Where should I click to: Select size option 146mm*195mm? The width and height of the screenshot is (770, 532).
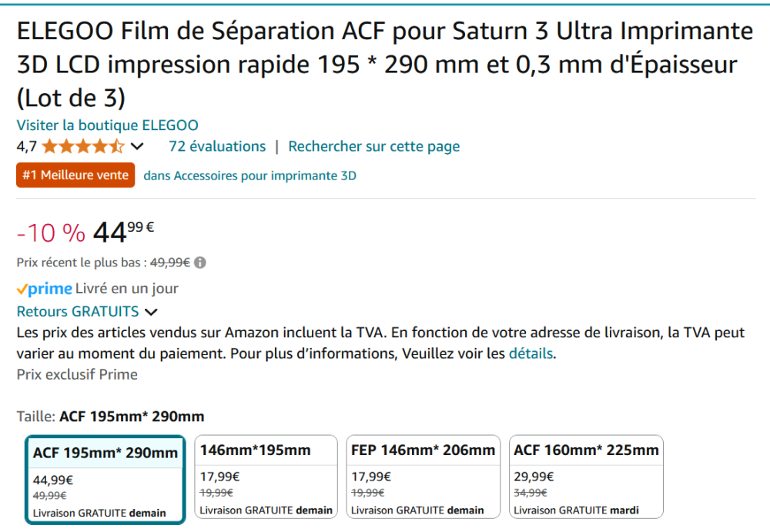point(266,477)
